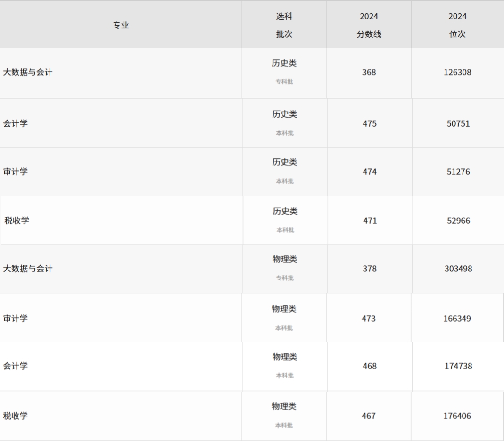Select 审计学 with score 474

[16, 171]
